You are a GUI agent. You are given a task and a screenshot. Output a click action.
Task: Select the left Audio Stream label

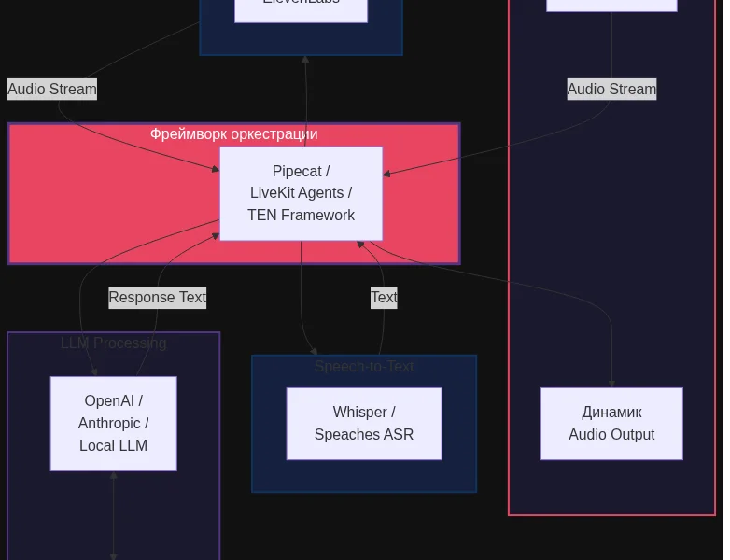pos(52,89)
